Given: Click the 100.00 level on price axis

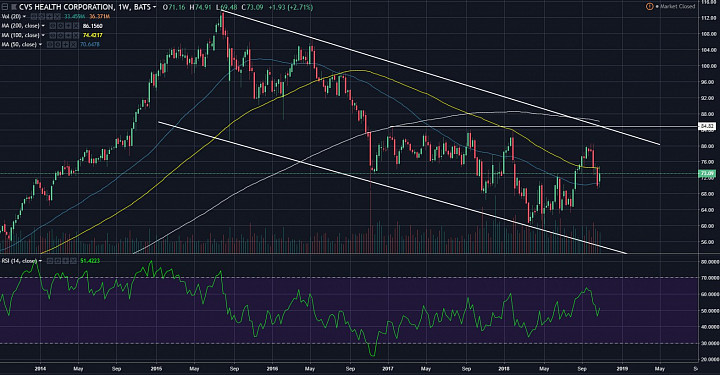Looking at the screenshot, I should [709, 66].
